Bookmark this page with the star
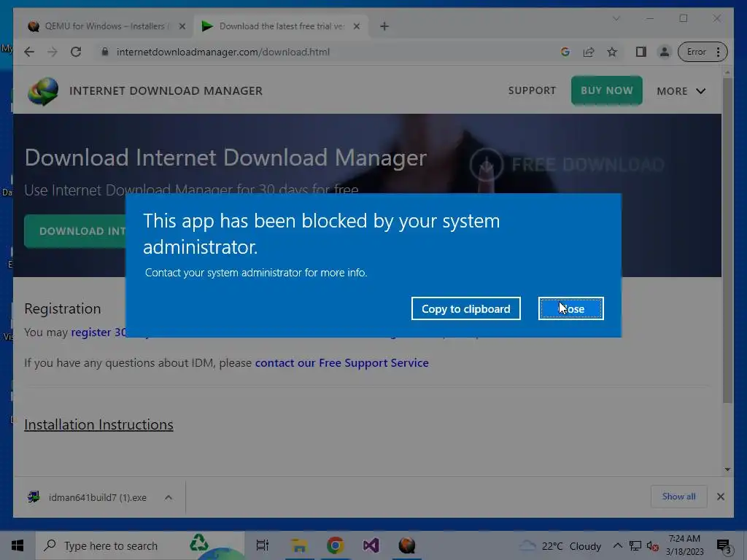The height and width of the screenshot is (560, 747). 612,52
